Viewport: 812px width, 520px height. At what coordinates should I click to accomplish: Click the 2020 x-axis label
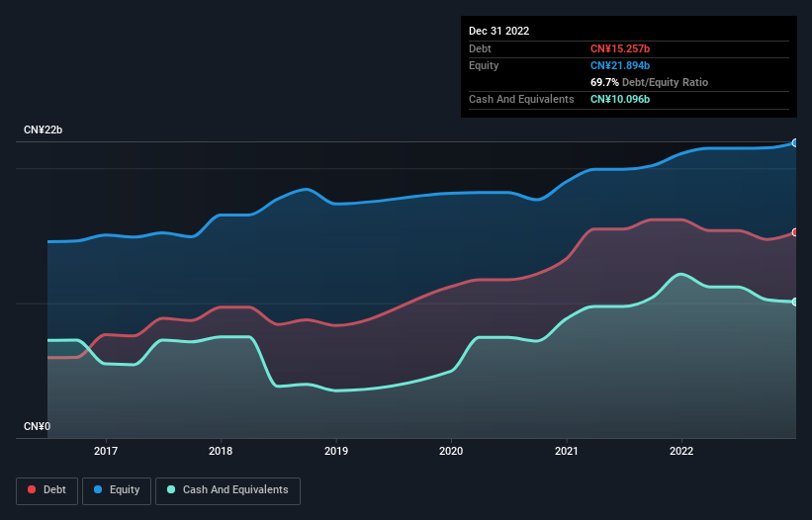[451, 451]
